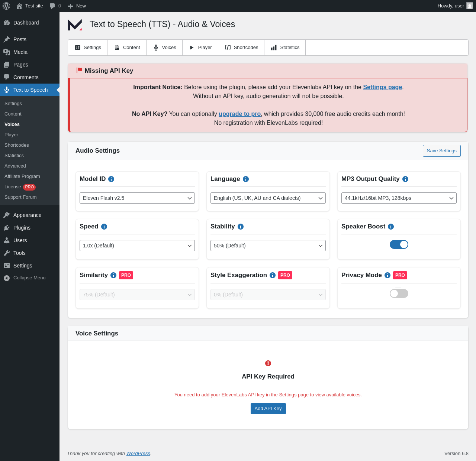Toggle the Privacy Mode switch
The image size is (476, 461).
[x=399, y=293]
